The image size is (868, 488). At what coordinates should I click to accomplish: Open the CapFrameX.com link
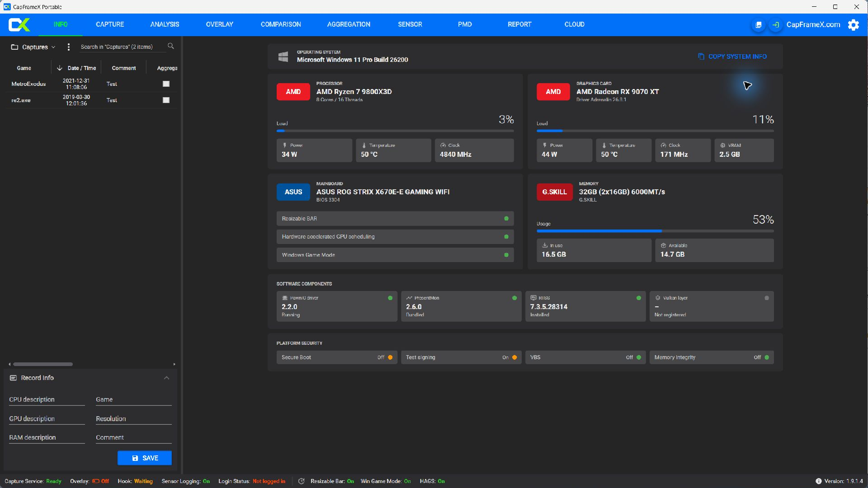(x=813, y=25)
